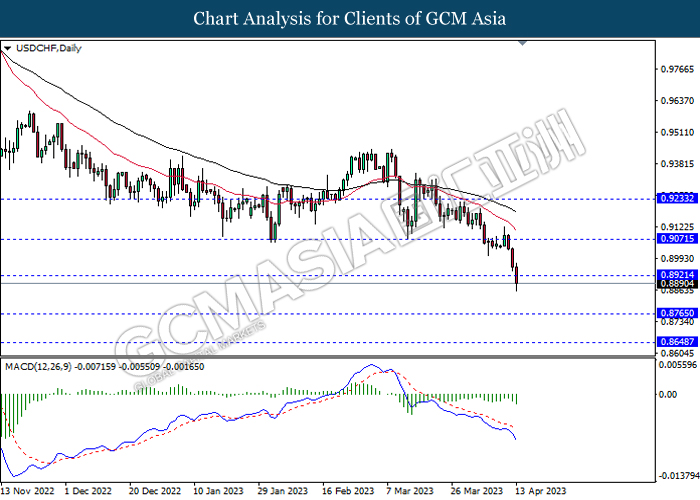Screen dimensions: 700x500
Task: Click the 26 Mar 2023 date label
Action: [476, 491]
